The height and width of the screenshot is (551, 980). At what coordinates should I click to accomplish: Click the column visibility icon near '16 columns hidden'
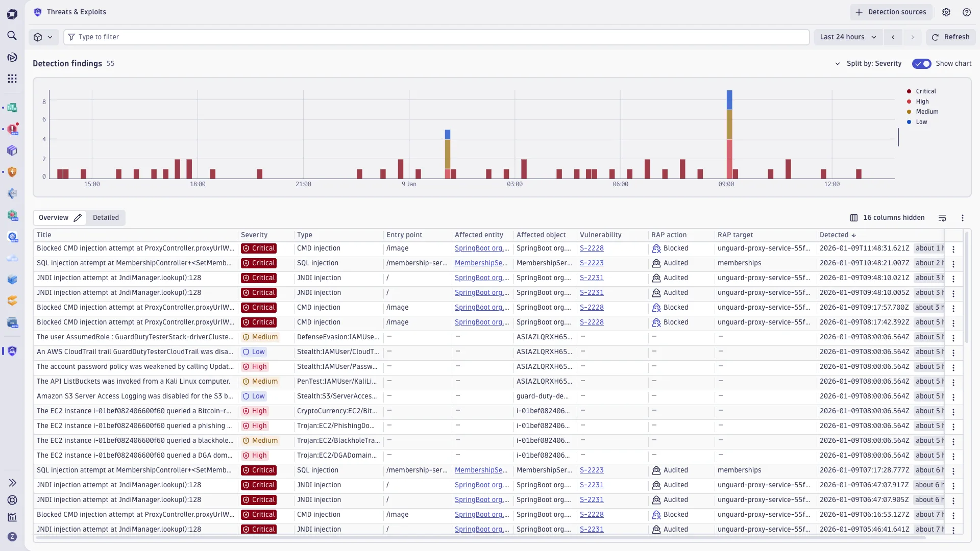(854, 218)
